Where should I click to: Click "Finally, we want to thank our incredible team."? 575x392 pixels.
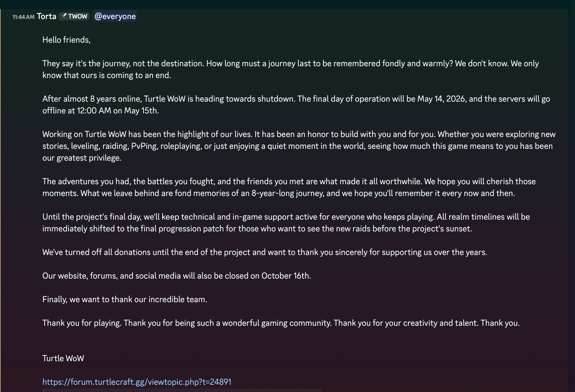click(x=125, y=299)
